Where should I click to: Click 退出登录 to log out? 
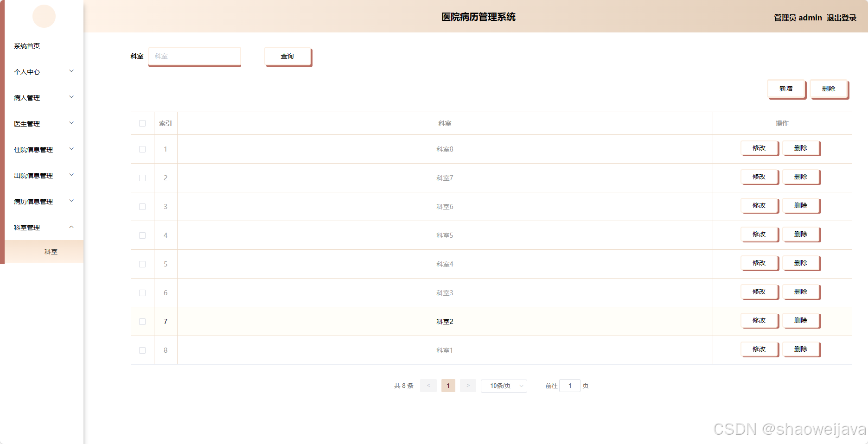pos(842,18)
